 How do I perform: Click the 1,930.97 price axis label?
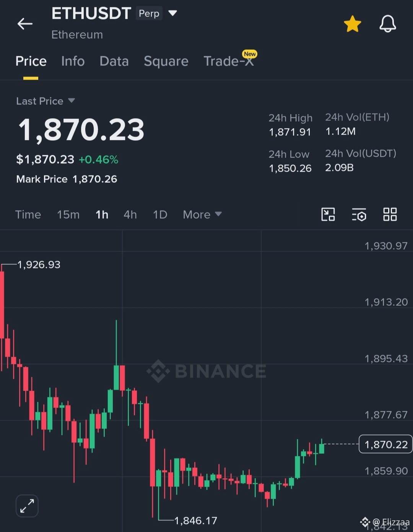(386, 246)
